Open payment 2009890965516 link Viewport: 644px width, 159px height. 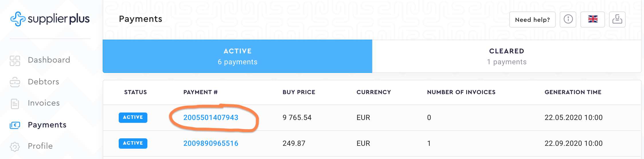(x=211, y=144)
